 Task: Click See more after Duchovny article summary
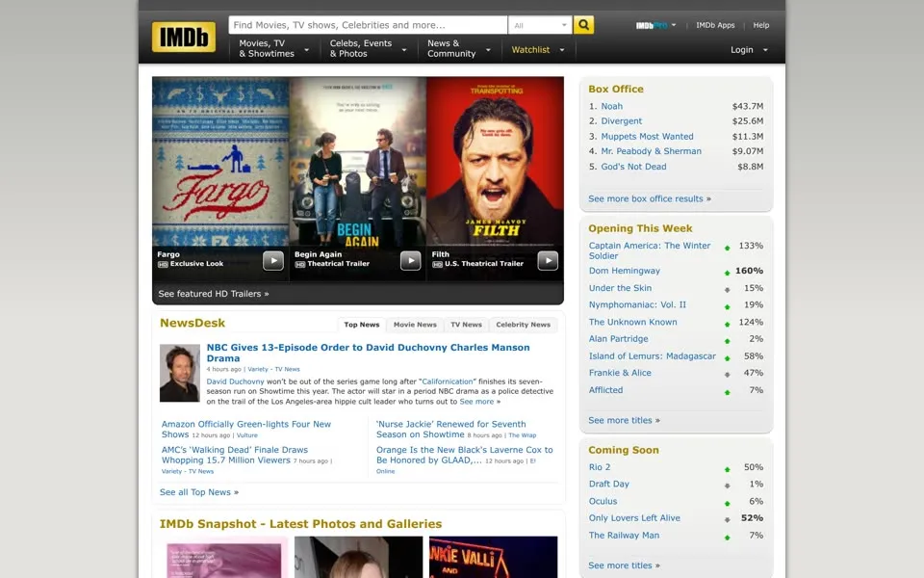click(x=479, y=402)
